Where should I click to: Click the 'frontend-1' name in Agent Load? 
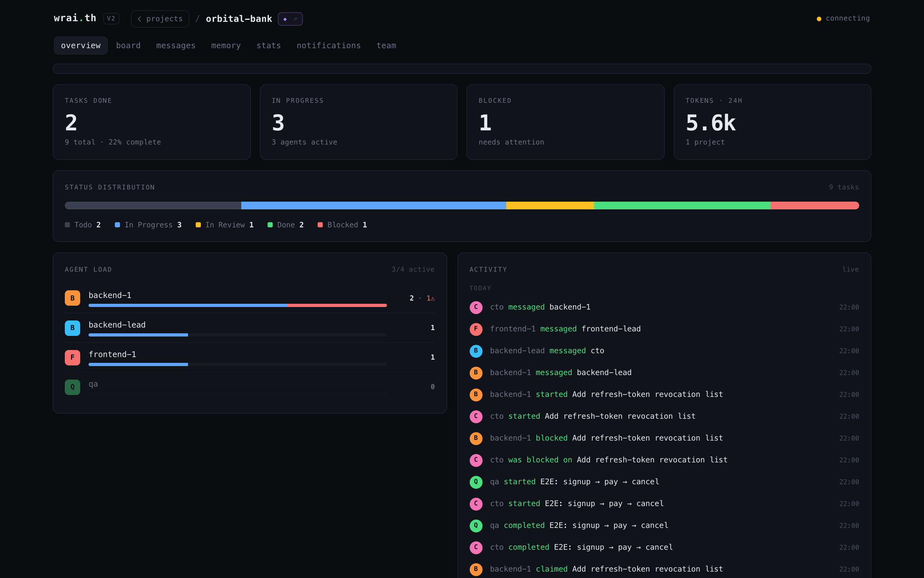tap(112, 355)
